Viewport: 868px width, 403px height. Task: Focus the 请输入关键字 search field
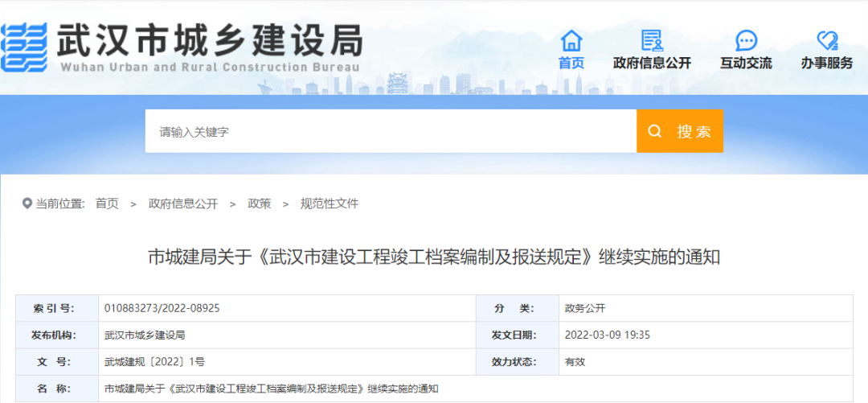(391, 131)
